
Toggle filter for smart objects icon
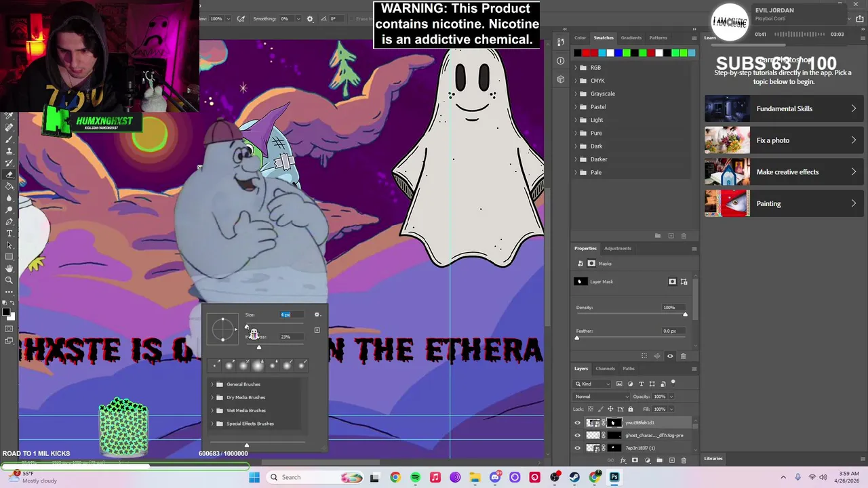[663, 384]
